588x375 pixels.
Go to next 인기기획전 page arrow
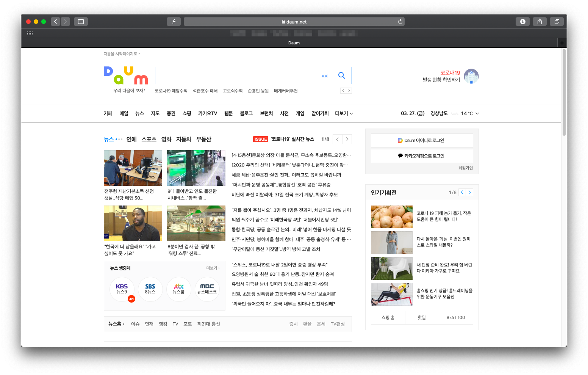click(x=469, y=192)
